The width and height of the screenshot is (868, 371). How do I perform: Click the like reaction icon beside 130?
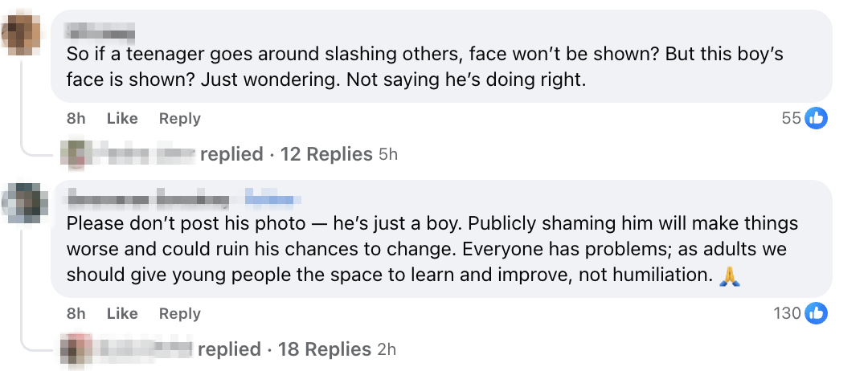[x=816, y=313]
